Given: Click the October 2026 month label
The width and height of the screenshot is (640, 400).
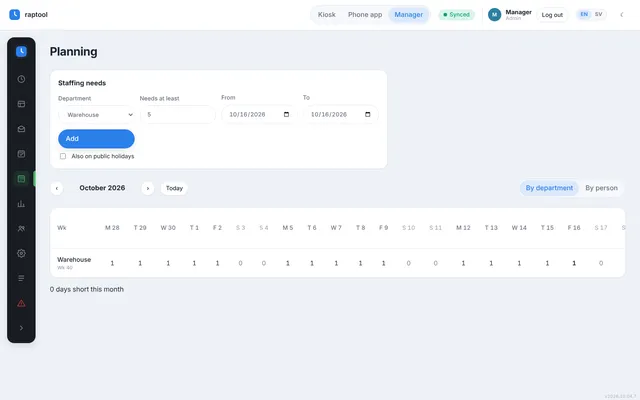Looking at the screenshot, I should click(x=102, y=188).
